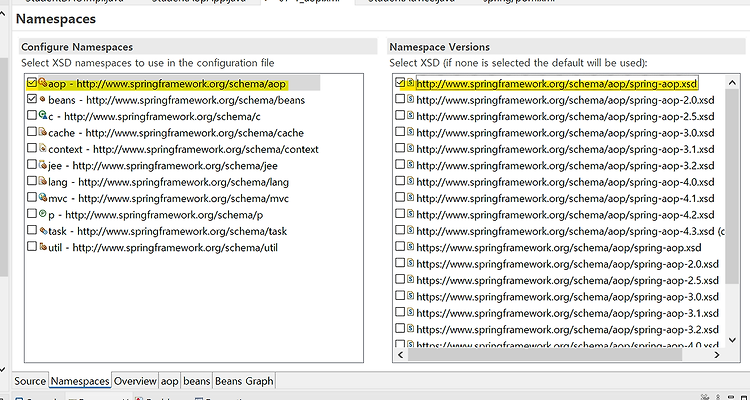Click the lang namespace icon
The width and height of the screenshot is (750, 400).
click(43, 181)
